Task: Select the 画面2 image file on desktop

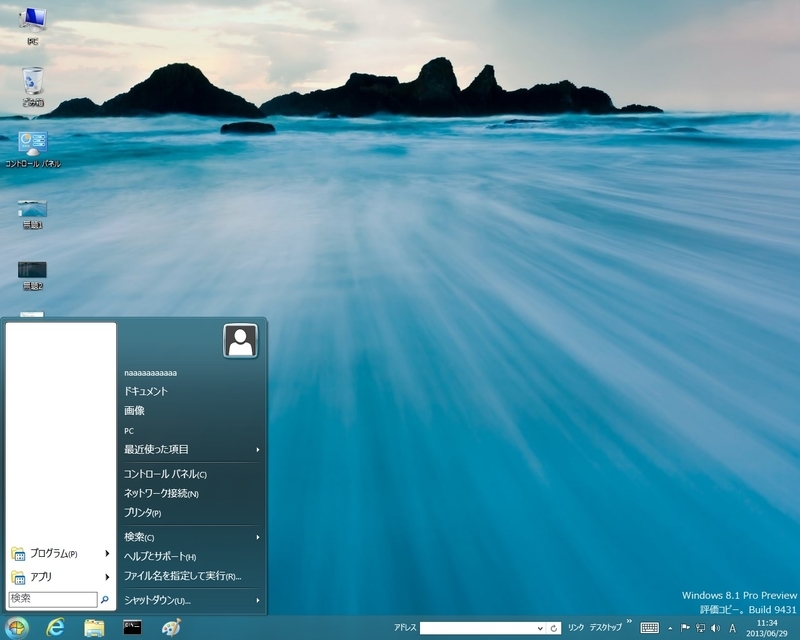Action: [33, 276]
